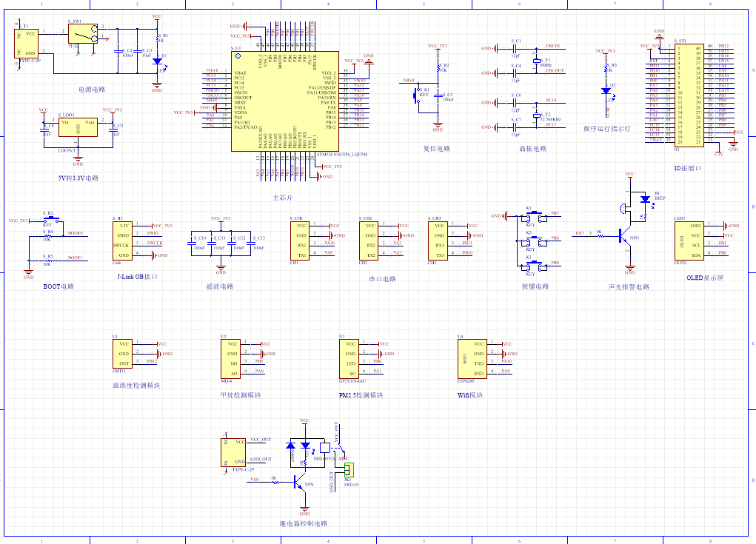Viewport: 756px width, 544px height.
Task: Click the IO拓展口 label
Action: tap(687, 168)
